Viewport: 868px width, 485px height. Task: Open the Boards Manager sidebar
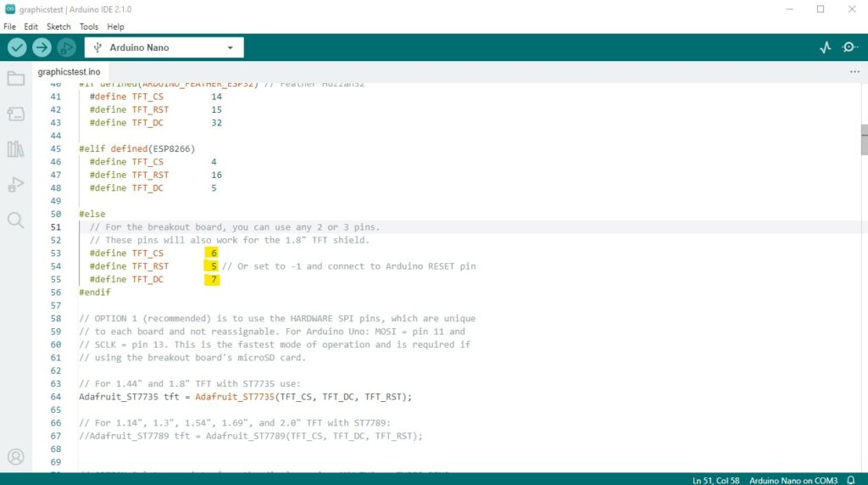tap(15, 114)
